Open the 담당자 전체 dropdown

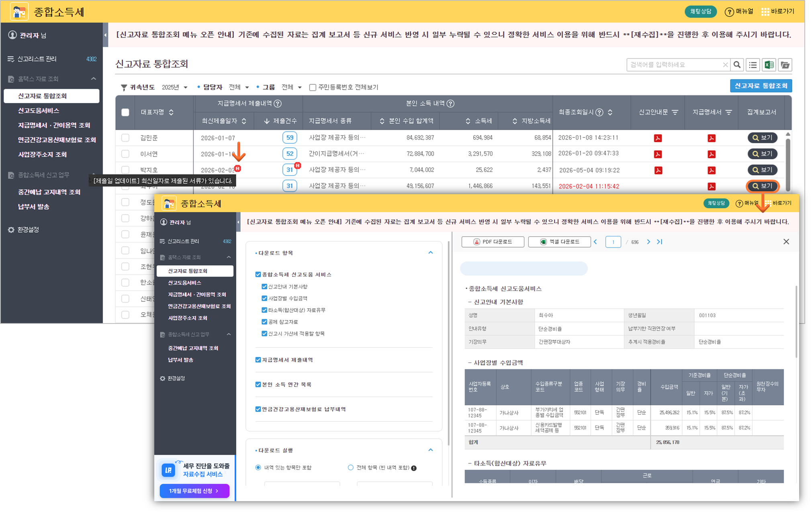(239, 88)
